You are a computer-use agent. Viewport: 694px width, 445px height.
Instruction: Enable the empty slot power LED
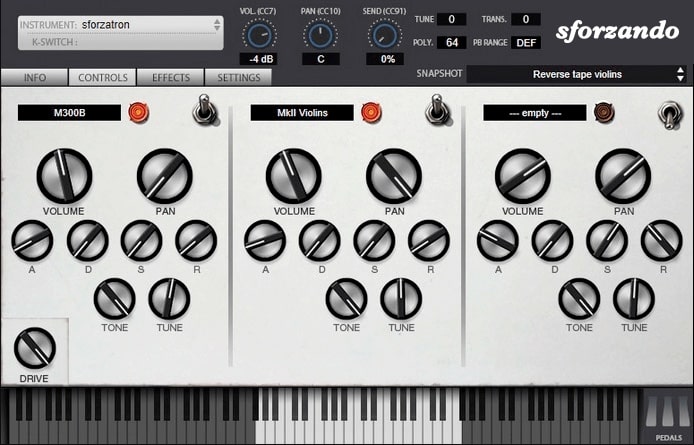point(604,113)
